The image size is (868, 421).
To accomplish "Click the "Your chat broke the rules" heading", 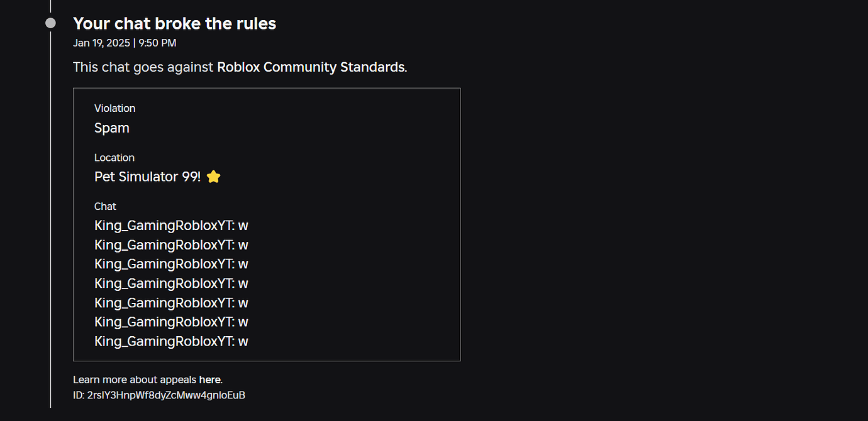I will tap(174, 23).
